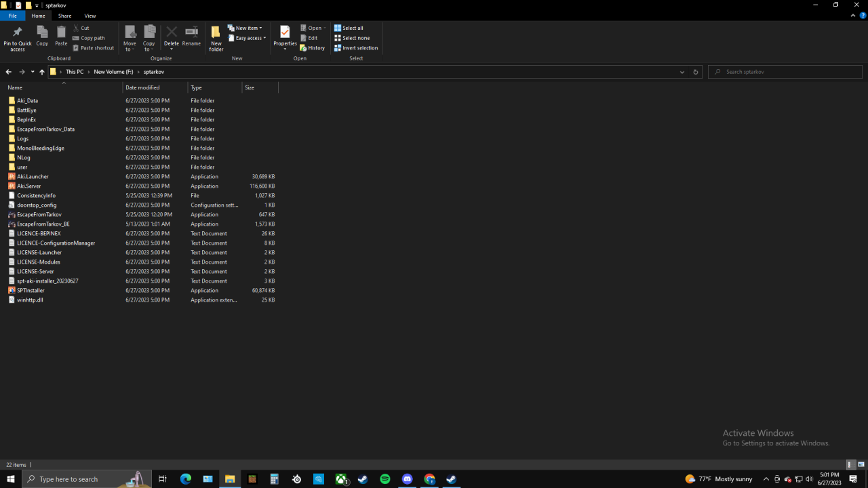This screenshot has width=868, height=488.
Task: Choose Copy path in ribbon
Action: [x=89, y=38]
